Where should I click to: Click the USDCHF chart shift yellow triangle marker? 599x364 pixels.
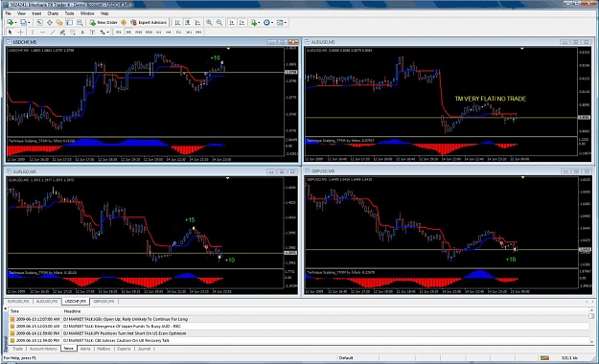point(228,49)
